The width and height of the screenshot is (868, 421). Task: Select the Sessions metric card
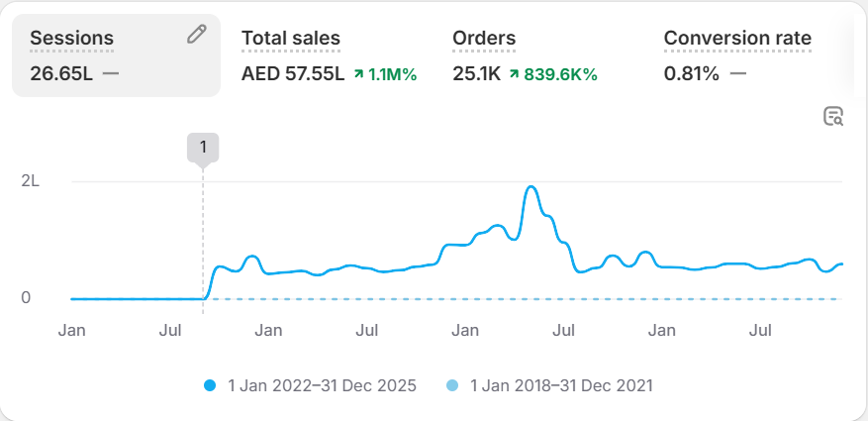[x=116, y=55]
